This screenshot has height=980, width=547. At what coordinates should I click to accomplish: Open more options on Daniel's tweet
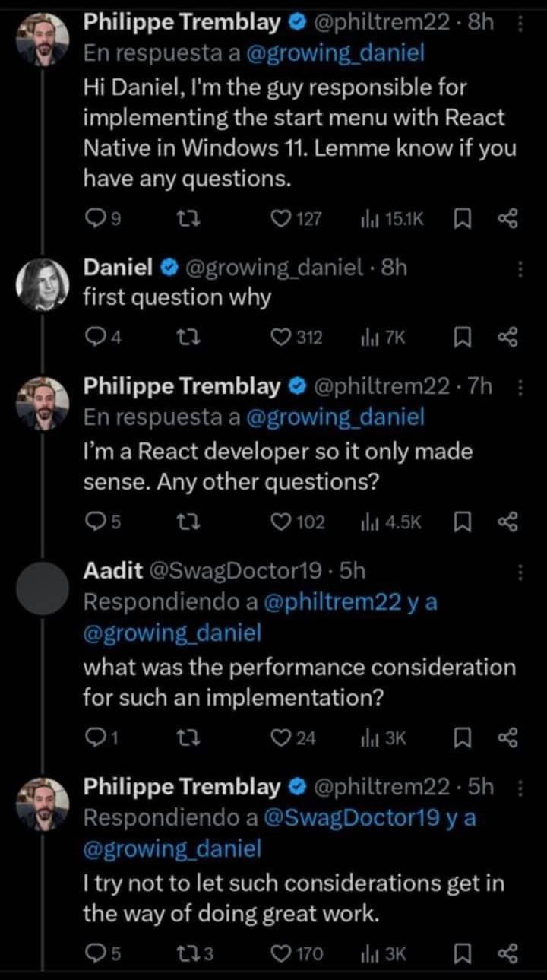point(520,268)
